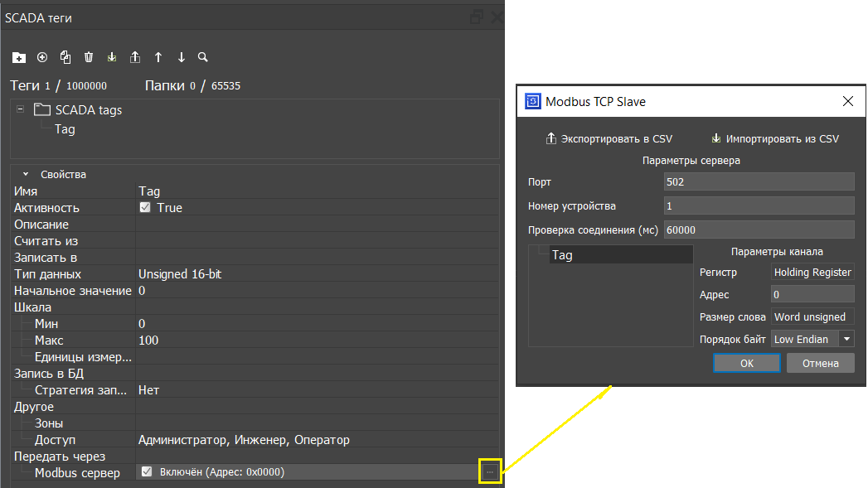The height and width of the screenshot is (488, 868).
Task: Move tag up with arrow icon
Action: coord(158,58)
